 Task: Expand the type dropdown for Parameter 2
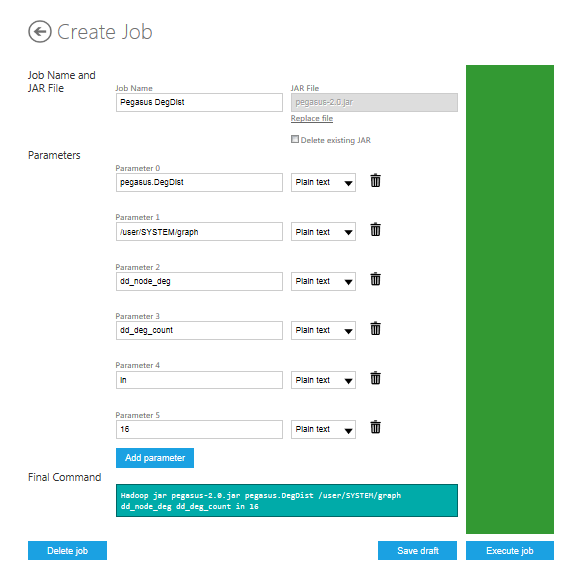point(323,281)
